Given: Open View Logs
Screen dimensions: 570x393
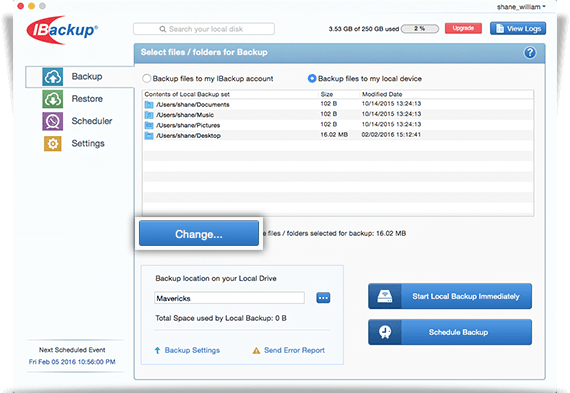Looking at the screenshot, I should 518,28.
